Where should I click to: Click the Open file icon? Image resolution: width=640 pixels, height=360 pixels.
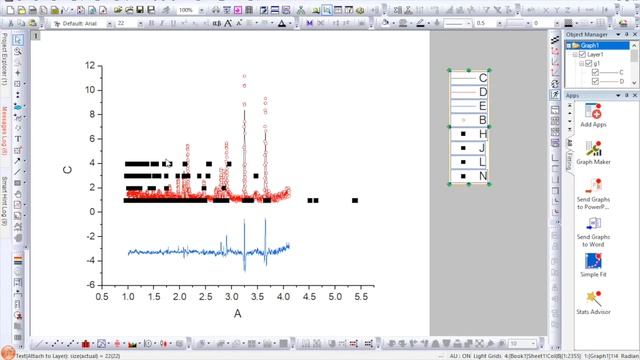tap(118, 10)
